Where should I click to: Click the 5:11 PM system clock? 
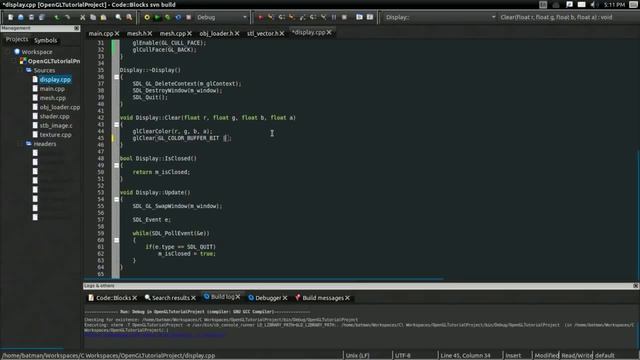[x=615, y=4]
